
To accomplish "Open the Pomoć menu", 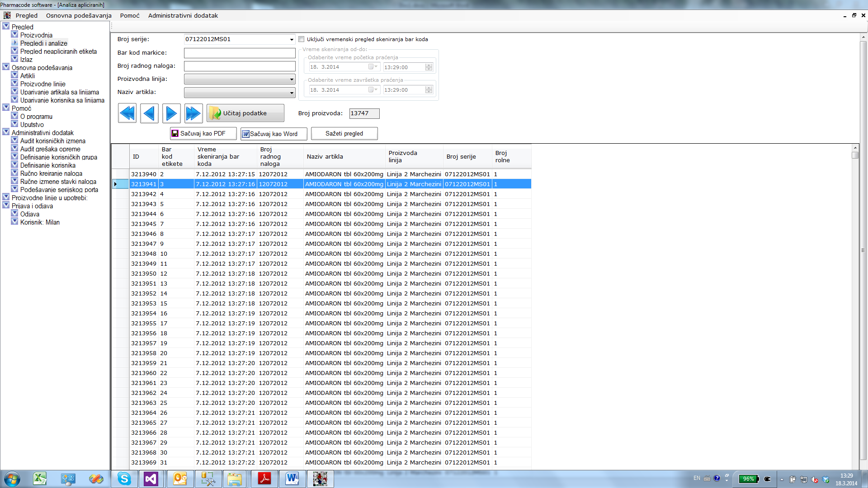I will [130, 15].
